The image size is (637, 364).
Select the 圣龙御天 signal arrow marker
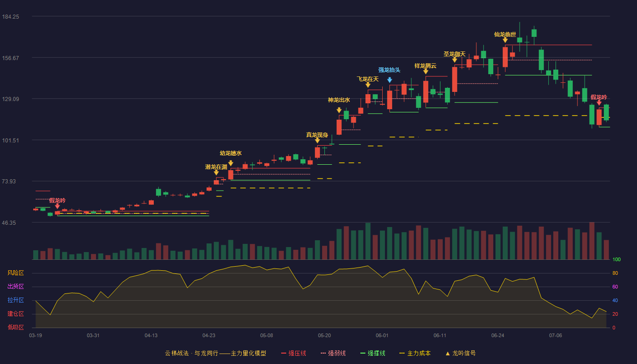(x=455, y=60)
